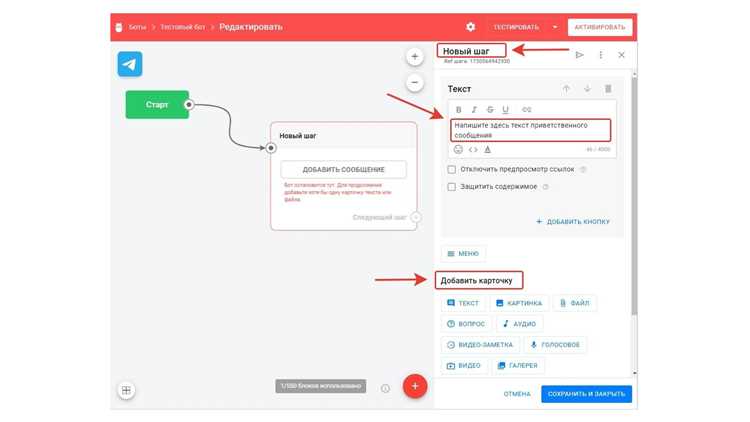Apply underline formatting
Image resolution: width=750 pixels, height=422 pixels.
[x=506, y=110]
